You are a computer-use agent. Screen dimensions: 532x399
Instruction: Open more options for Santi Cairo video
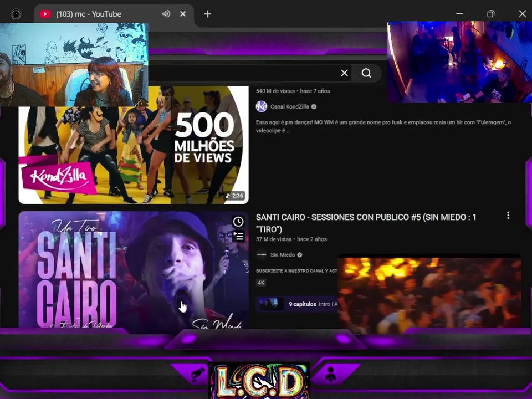(x=508, y=216)
